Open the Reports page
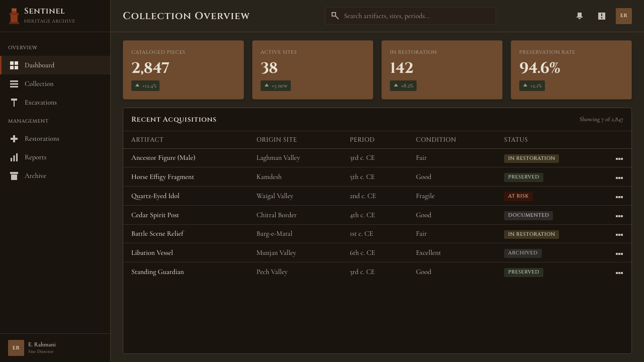The image size is (644, 362). pyautogui.click(x=55, y=157)
